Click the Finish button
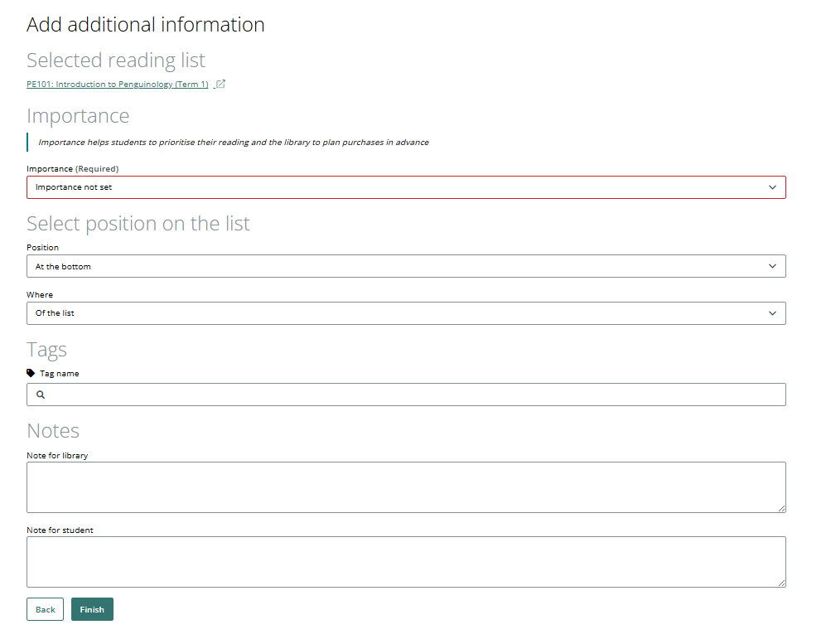Viewport: 826px width, 644px height. (92, 608)
